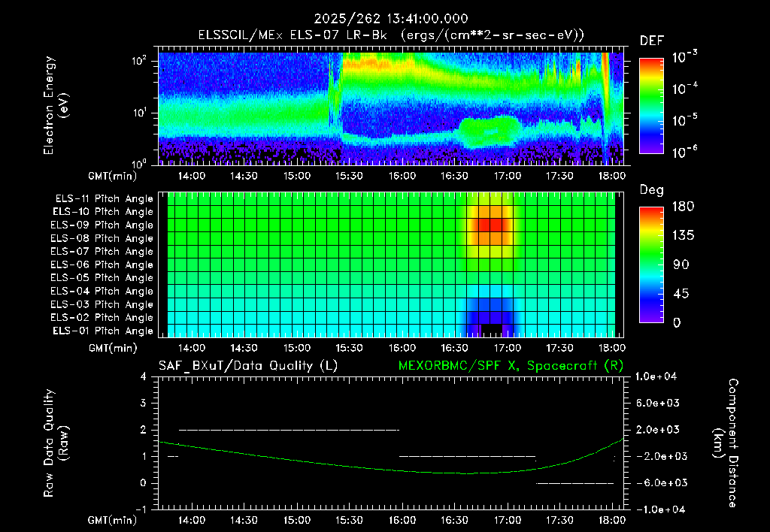Click the 17:30 tick label under bottom plot
770x532 pixels.
559,520
